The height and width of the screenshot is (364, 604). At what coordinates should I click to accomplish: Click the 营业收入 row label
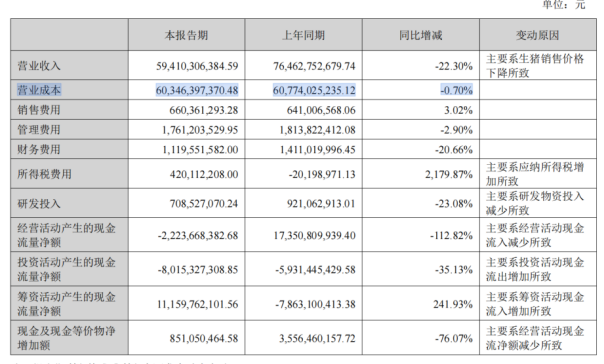(x=39, y=66)
